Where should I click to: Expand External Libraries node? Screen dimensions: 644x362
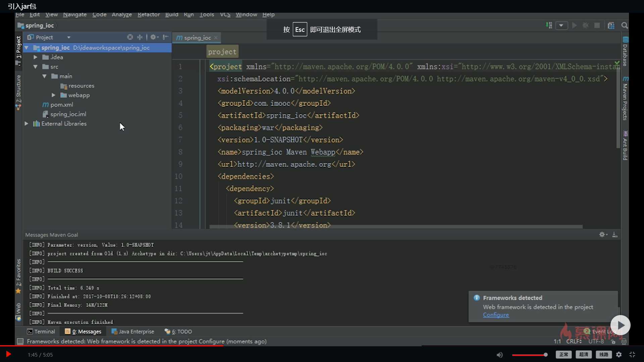click(x=26, y=124)
